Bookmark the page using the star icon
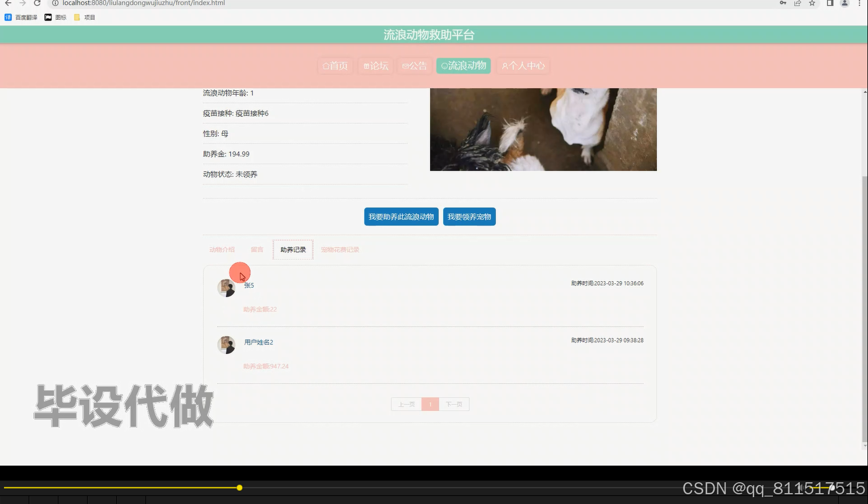 [x=811, y=3]
